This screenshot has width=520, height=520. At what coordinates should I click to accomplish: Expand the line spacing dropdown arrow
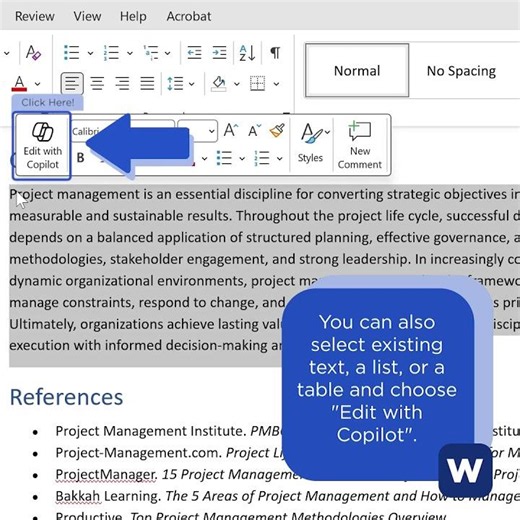192,84
